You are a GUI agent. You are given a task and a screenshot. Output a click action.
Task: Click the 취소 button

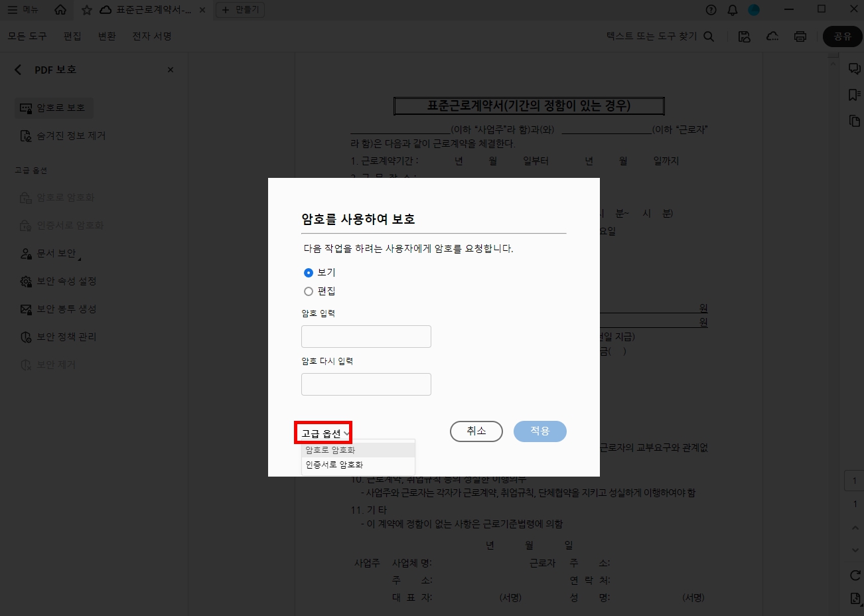tap(476, 431)
